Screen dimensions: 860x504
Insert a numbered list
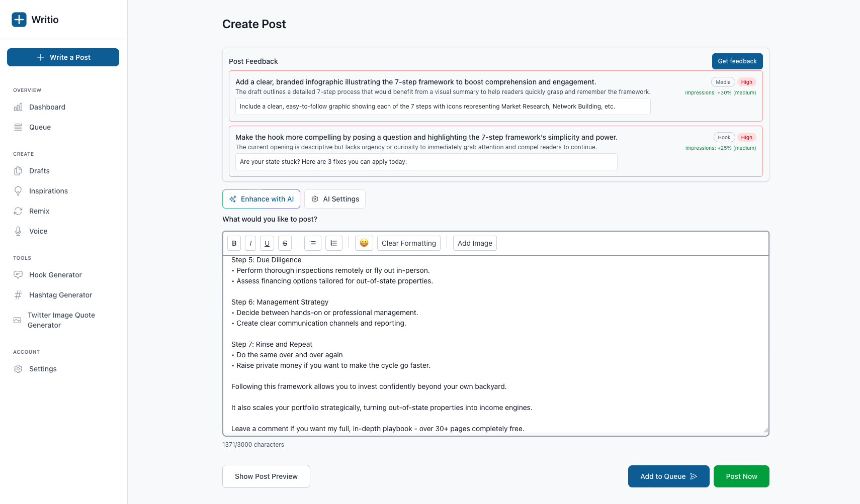[x=333, y=243]
